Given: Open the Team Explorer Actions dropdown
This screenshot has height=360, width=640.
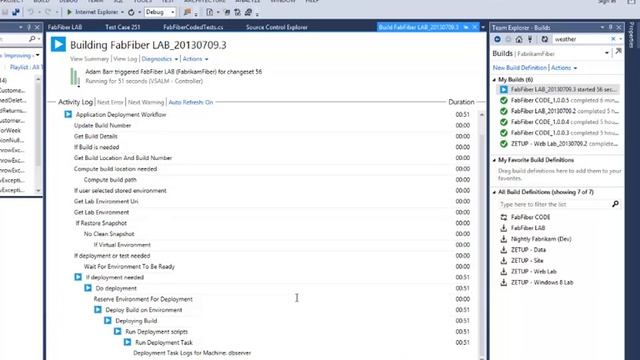Looking at the screenshot, I should point(564,68).
